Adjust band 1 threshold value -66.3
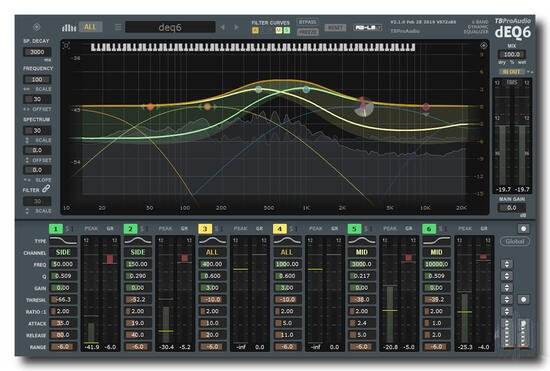The image size is (550, 371). click(63, 299)
